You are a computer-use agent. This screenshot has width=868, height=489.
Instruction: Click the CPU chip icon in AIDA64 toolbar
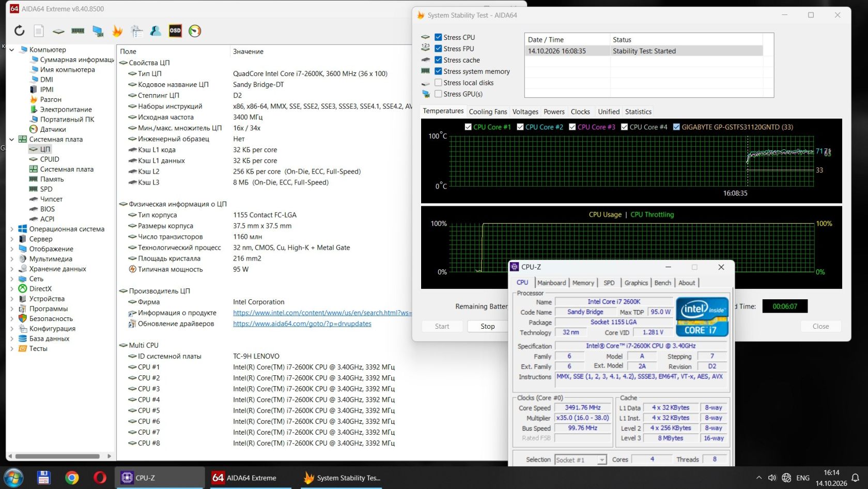pos(58,32)
